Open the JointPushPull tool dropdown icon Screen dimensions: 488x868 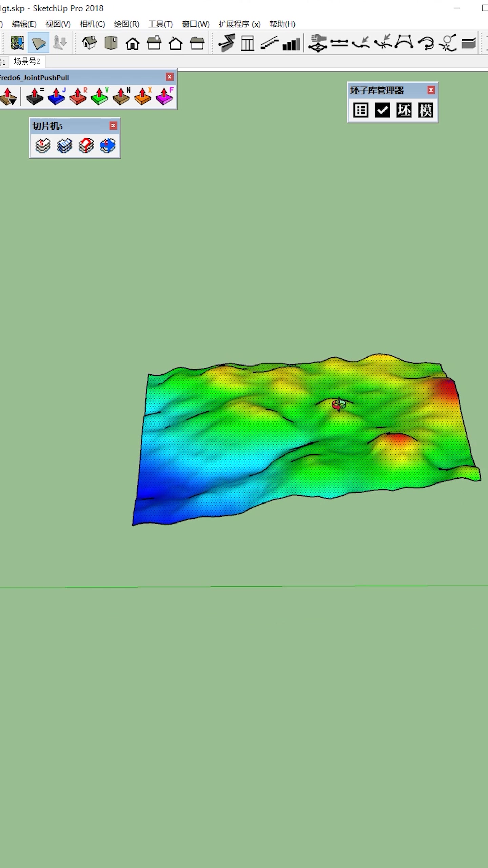[8, 97]
